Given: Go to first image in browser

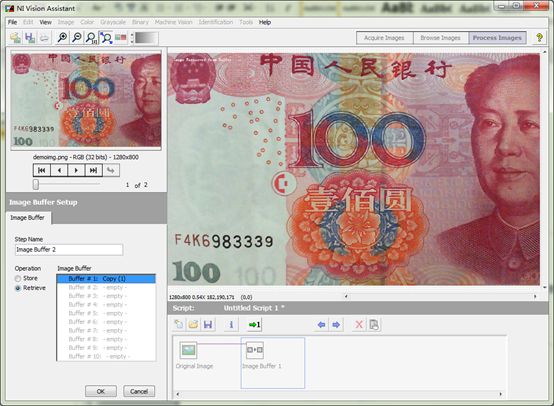Looking at the screenshot, I should (x=42, y=170).
